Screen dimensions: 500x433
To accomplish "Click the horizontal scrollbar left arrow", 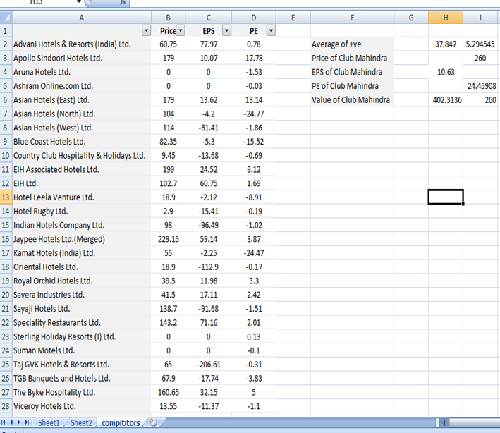I will (x=444, y=423).
